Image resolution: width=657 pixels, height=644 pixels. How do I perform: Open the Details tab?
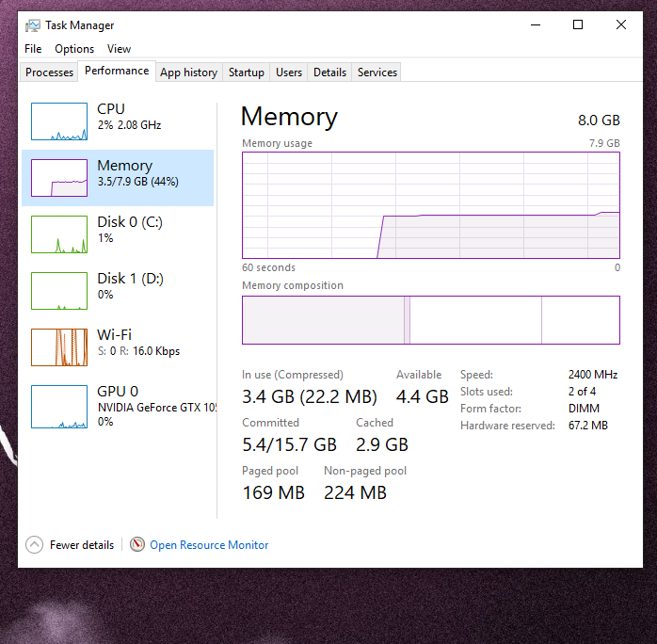click(329, 72)
